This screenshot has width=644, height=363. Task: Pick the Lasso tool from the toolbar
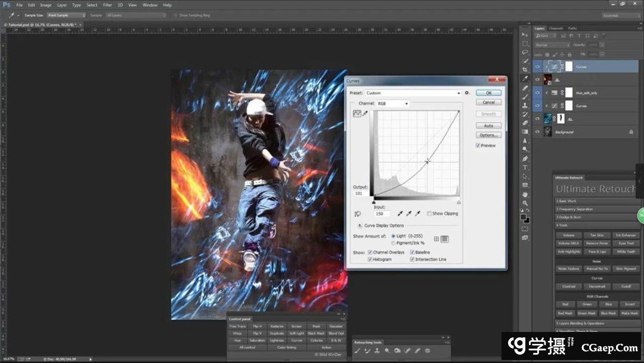point(525,53)
